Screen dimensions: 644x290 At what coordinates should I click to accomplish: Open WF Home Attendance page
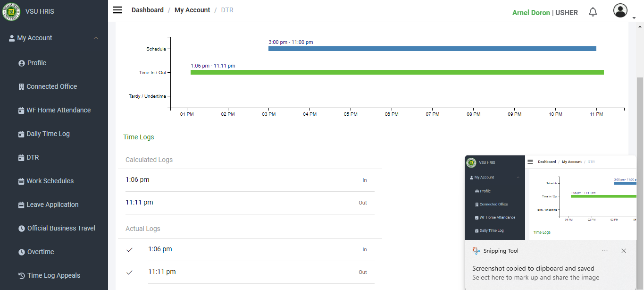click(58, 110)
